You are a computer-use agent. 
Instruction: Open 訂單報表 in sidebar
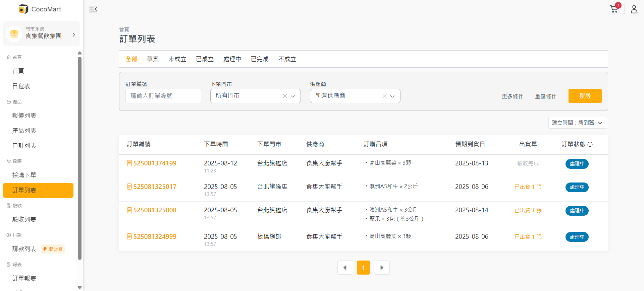[24, 278]
